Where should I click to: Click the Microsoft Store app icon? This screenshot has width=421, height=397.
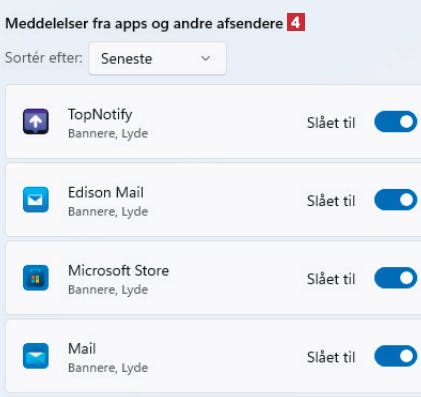tap(36, 278)
